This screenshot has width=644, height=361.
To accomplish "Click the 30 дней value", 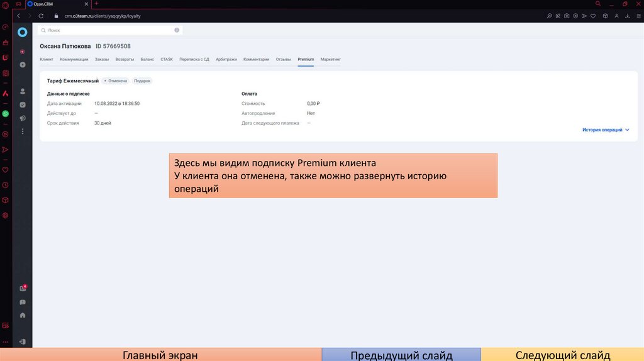I will pos(103,123).
